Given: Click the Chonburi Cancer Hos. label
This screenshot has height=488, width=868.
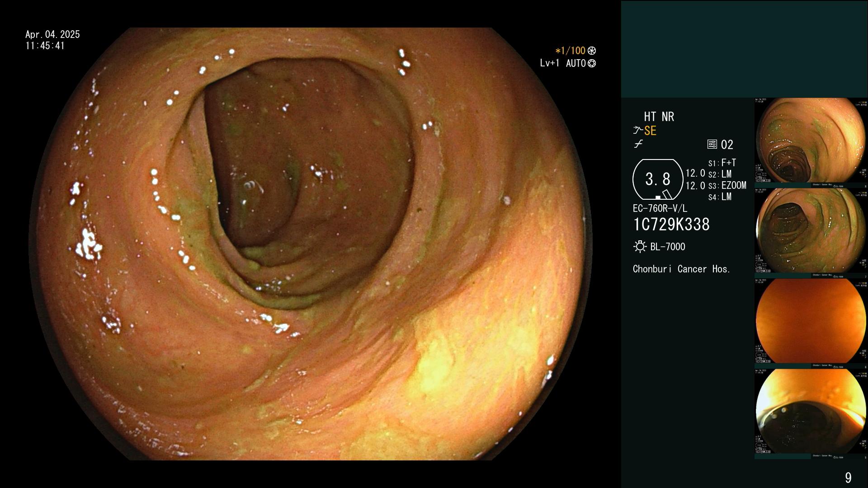Looking at the screenshot, I should 682,269.
